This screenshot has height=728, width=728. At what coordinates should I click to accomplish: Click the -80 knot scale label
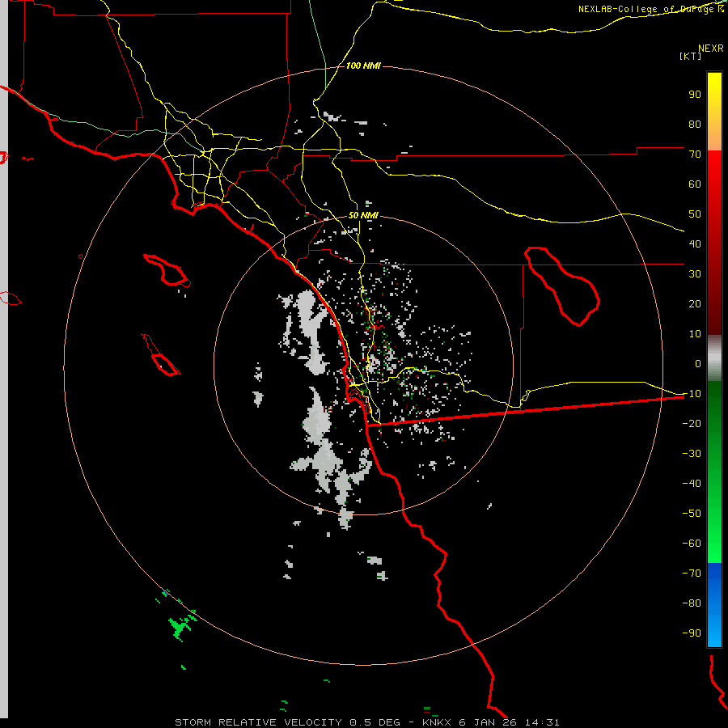point(692,603)
